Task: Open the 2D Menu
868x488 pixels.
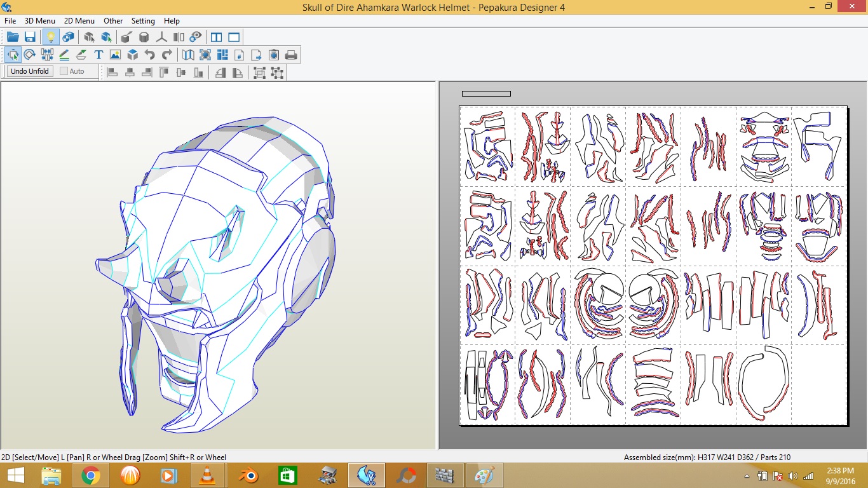Action: pos(79,21)
